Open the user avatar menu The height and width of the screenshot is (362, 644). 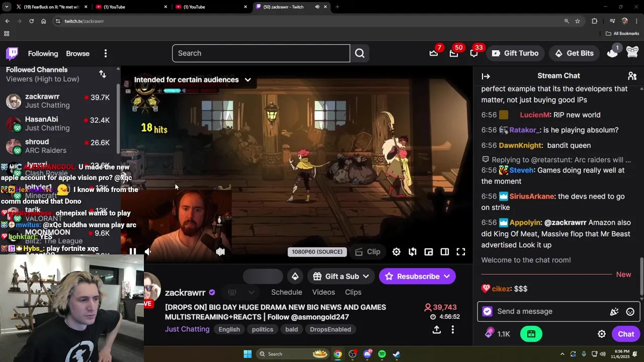[632, 52]
